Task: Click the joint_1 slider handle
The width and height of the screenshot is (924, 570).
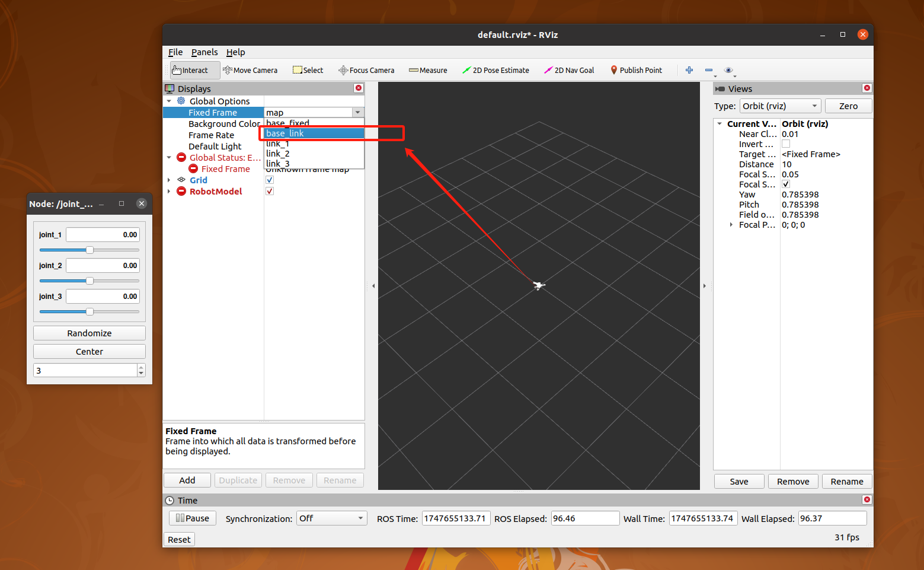Action: [89, 250]
